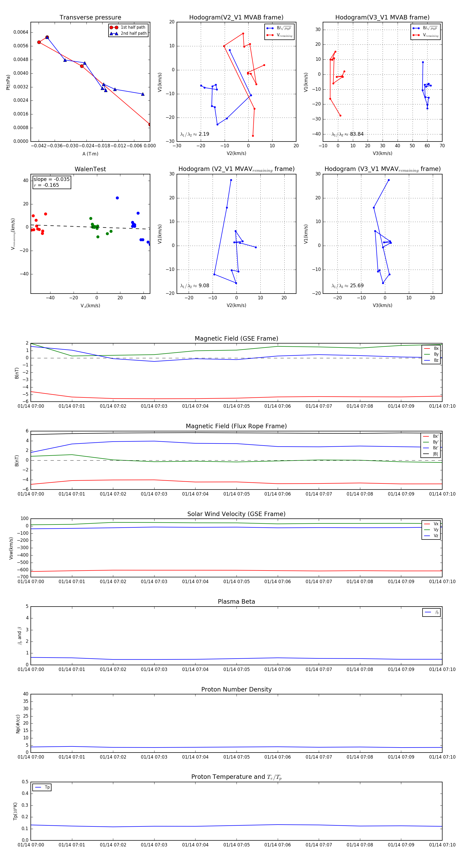Screen dimensions: 473x868
Task: Click the "r = -0.165" annotation
Action: click(47, 185)
